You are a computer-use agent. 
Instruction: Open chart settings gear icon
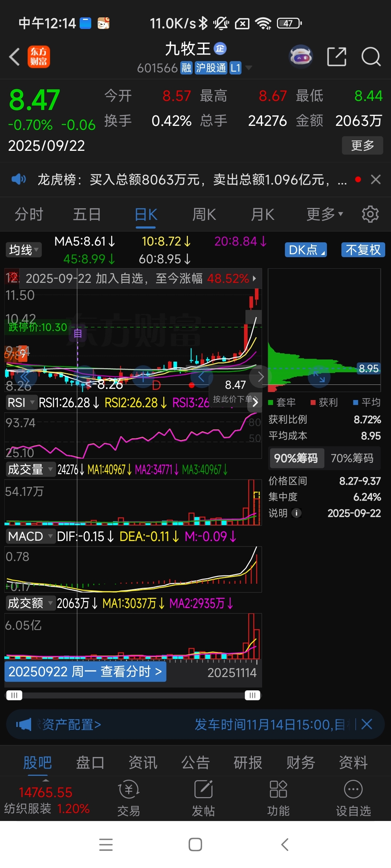tap(370, 214)
